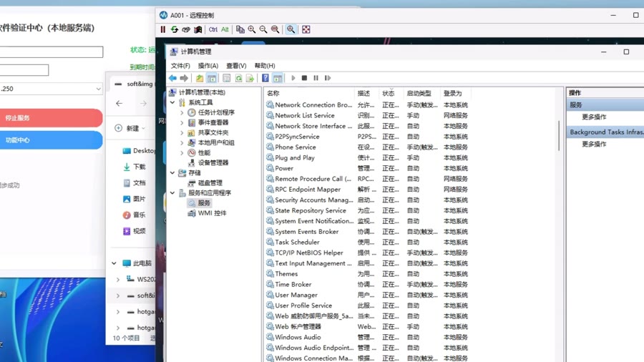The height and width of the screenshot is (362, 644).
Task: Click the export list icon
Action: click(250, 78)
